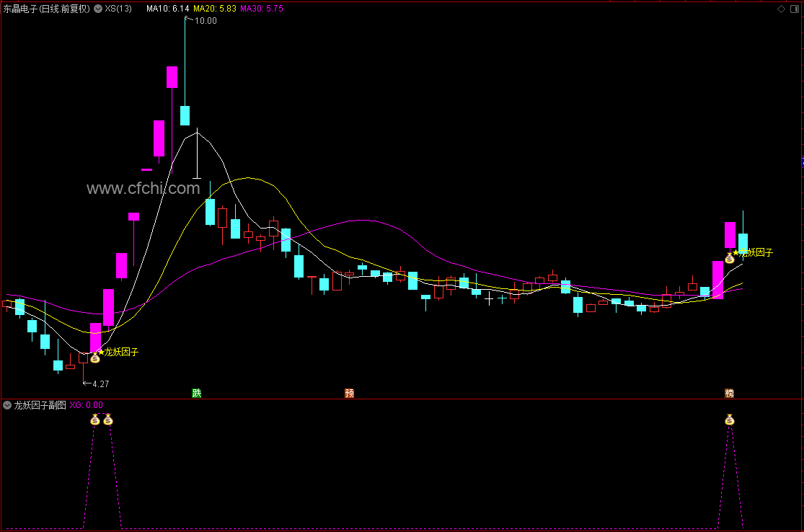Click the MA20: 5.83 value
The width and height of the screenshot is (804, 532).
215,9
